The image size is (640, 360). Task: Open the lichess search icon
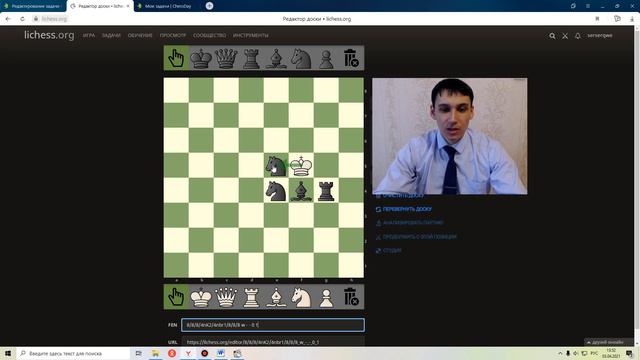(x=552, y=36)
